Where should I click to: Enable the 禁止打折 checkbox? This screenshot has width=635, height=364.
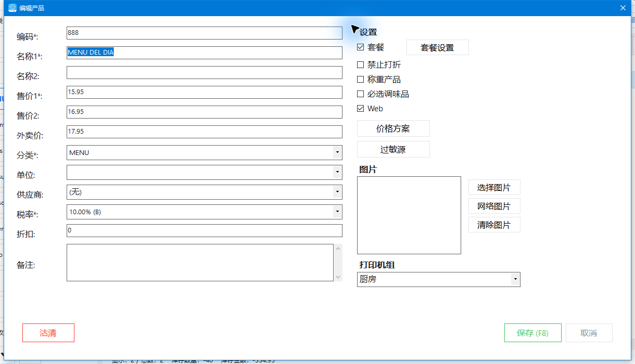point(361,65)
